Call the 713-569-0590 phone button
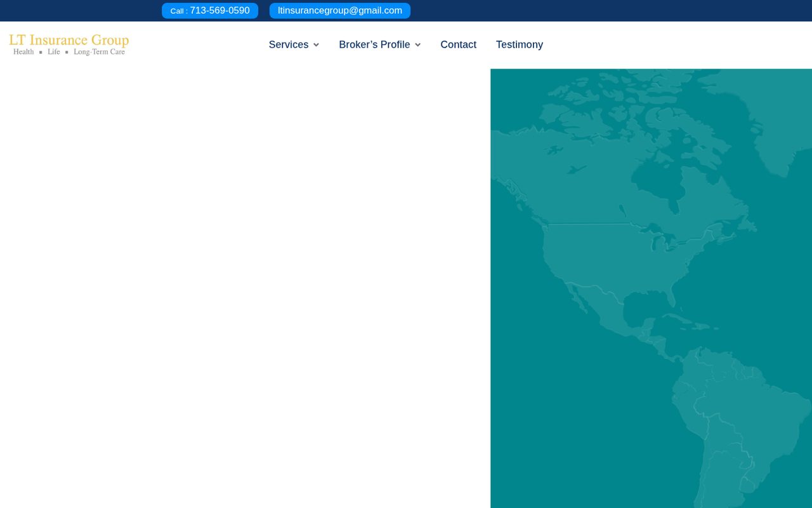 (x=210, y=11)
